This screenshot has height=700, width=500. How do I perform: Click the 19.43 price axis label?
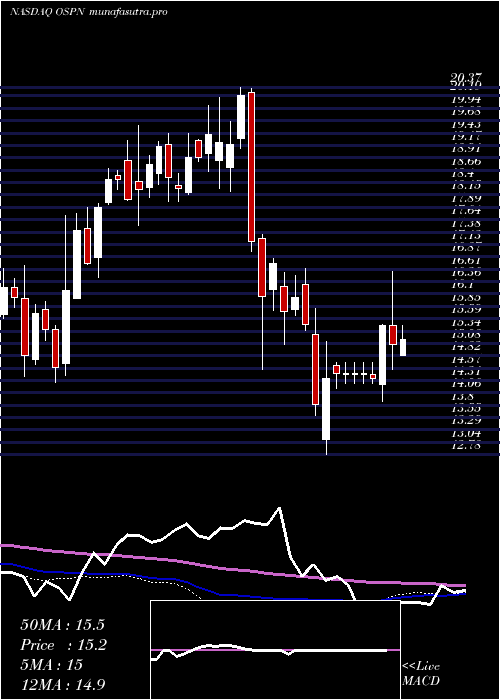(x=467, y=124)
